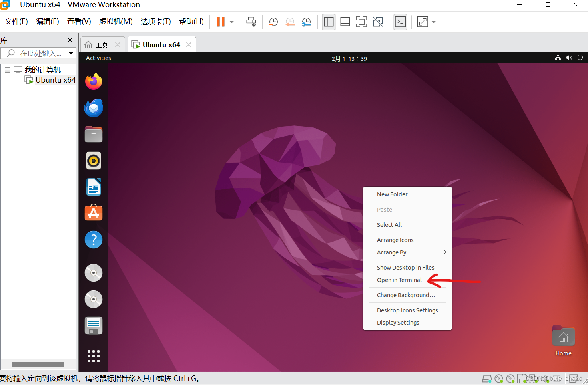The height and width of the screenshot is (385, 588).
Task: Click the hard disk status icon
Action: click(x=487, y=379)
